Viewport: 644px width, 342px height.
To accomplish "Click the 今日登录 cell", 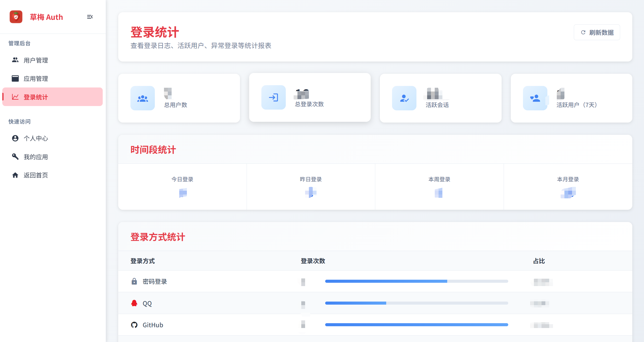I will click(183, 187).
